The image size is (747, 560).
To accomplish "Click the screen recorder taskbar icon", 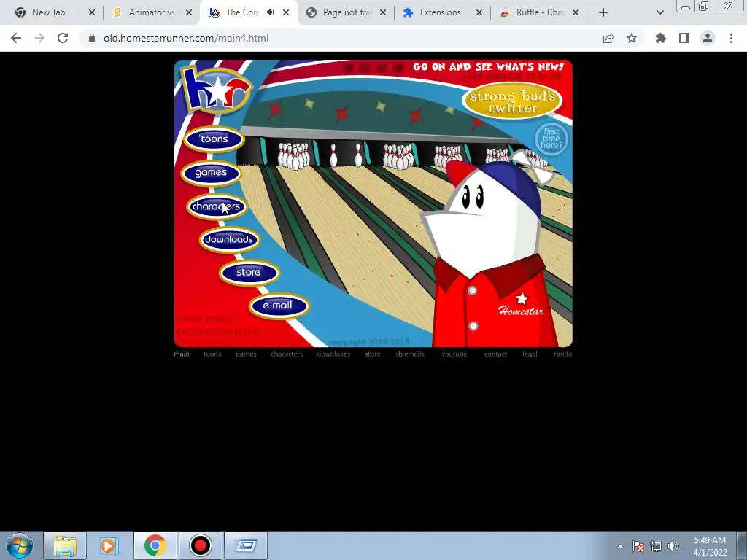I will (200, 545).
